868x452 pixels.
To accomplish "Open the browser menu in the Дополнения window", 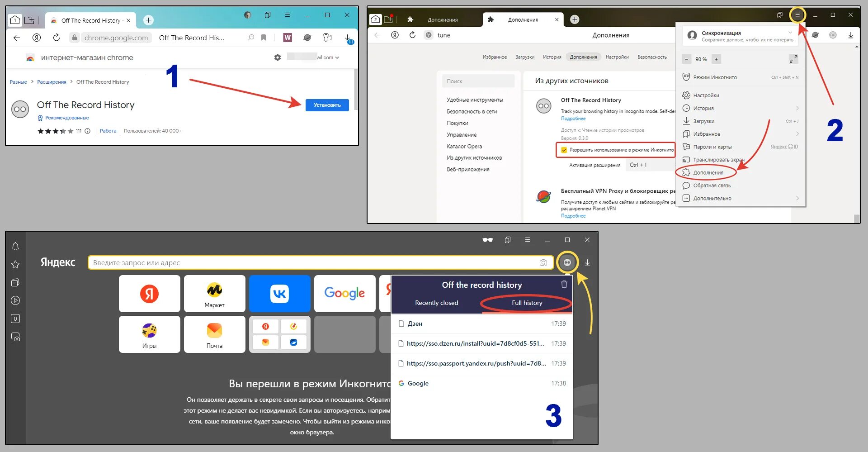I will [x=797, y=15].
